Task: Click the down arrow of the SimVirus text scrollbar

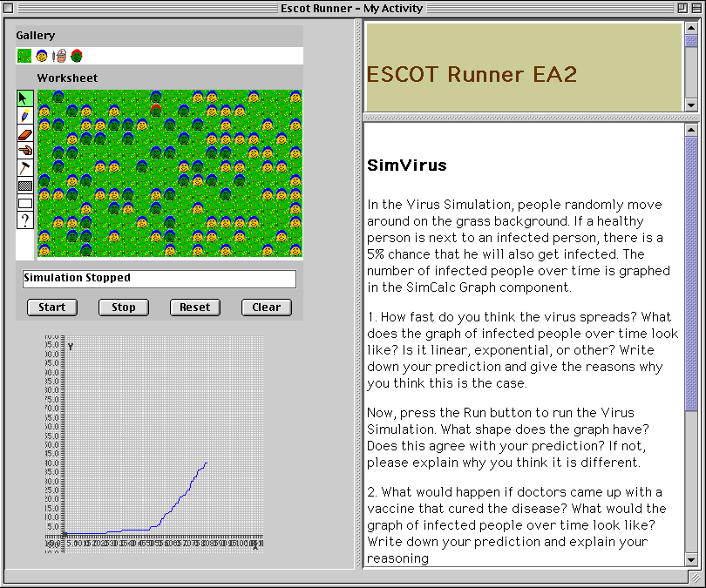Action: coord(690,559)
